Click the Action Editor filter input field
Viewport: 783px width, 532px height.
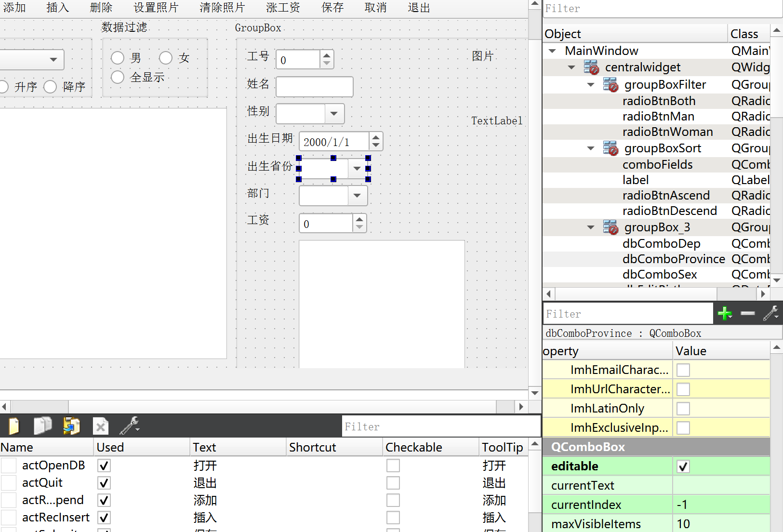pos(441,426)
